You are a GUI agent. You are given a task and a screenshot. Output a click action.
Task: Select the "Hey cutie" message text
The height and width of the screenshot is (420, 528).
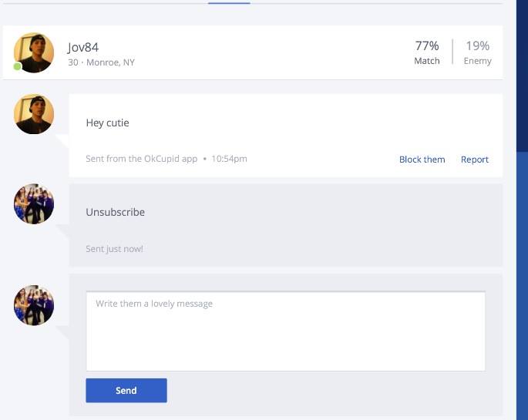point(107,123)
